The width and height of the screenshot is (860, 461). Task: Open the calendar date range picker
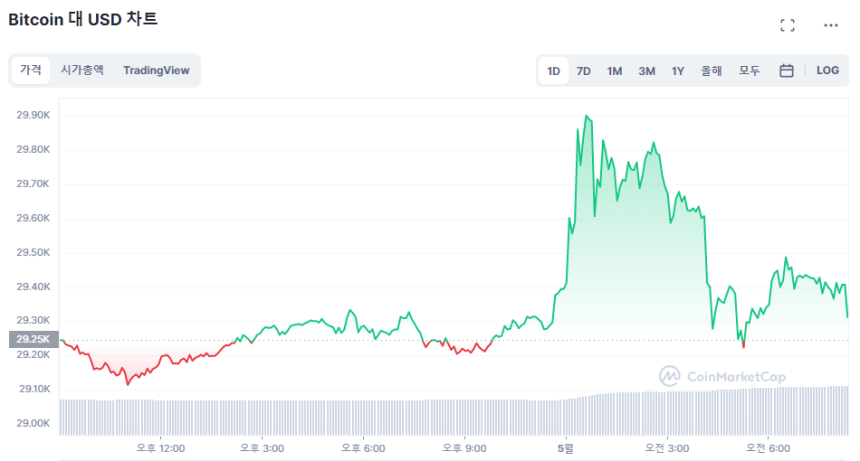pos(786,71)
